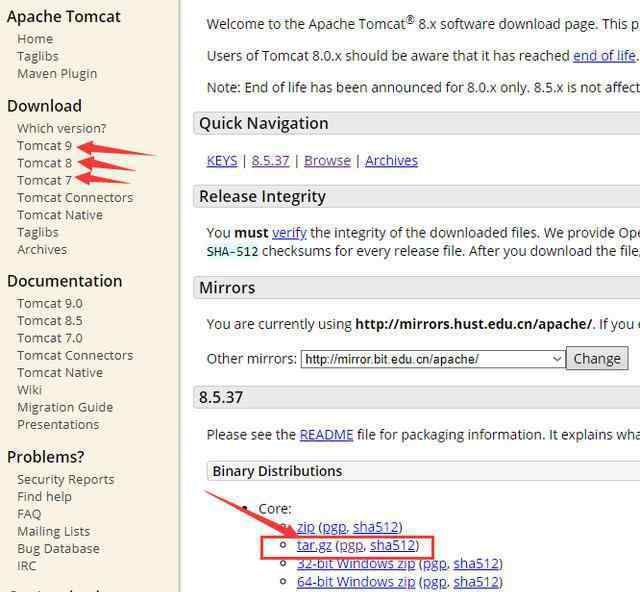Follow the 'end of life' link
Viewport: 640px width, 592px height.
[604, 56]
